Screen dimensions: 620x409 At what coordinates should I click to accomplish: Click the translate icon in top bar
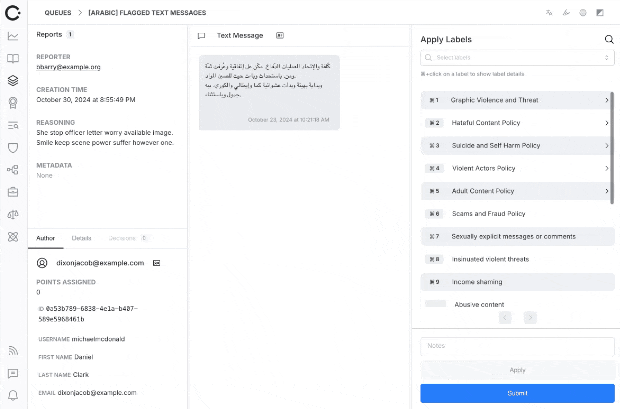pyautogui.click(x=549, y=13)
